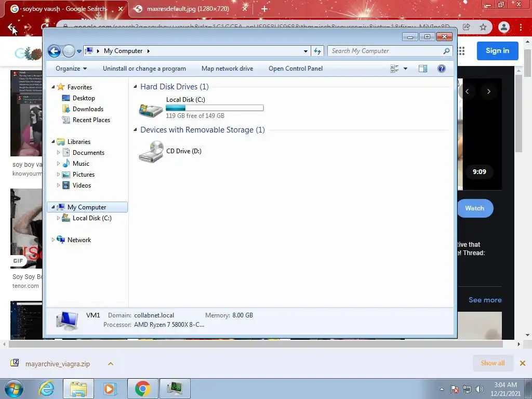Click the Chrome share page icon

pyautogui.click(x=467, y=27)
